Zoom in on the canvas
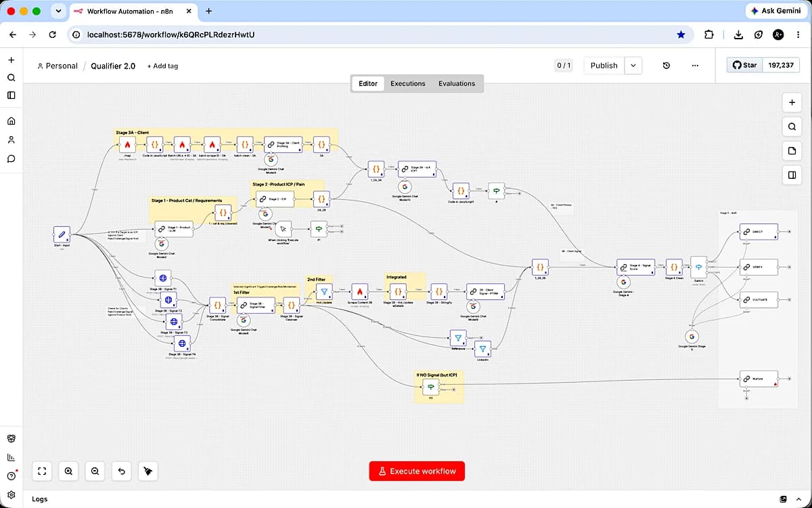Viewport: 812px width, 508px height. (69, 471)
